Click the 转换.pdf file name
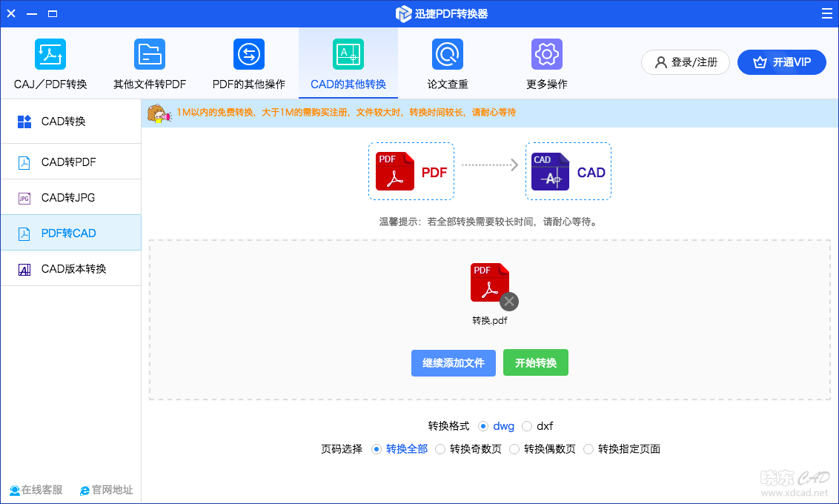Image resolution: width=839 pixels, height=504 pixels. pyautogui.click(x=490, y=320)
